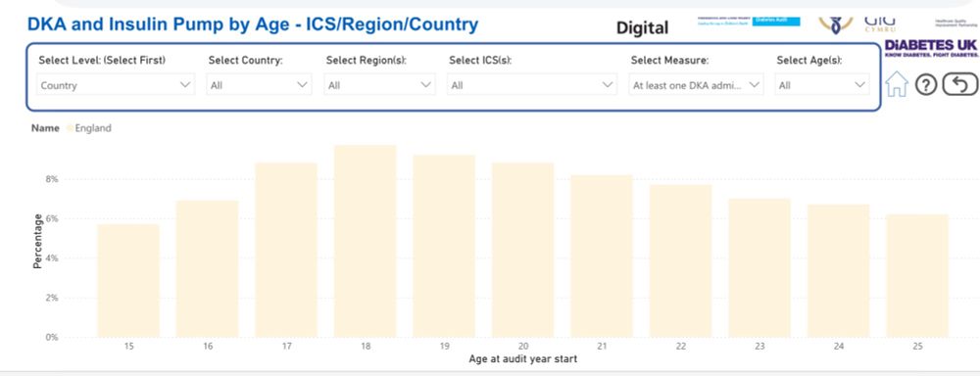
Task: Open the Select Measure dropdown
Action: coord(696,85)
